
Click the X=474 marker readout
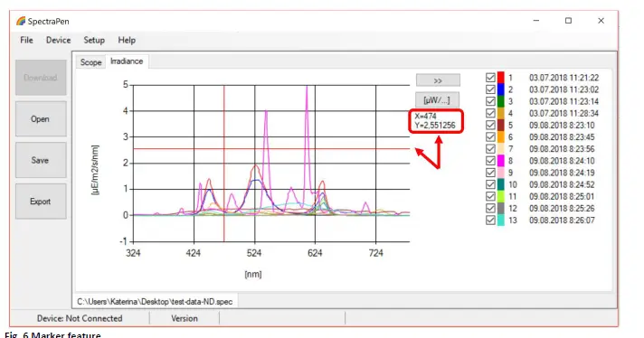pos(425,116)
